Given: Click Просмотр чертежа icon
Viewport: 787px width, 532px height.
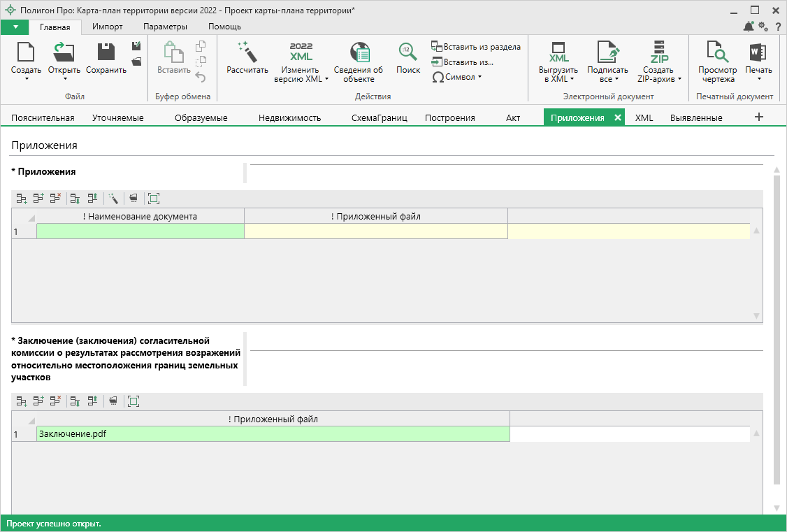Looking at the screenshot, I should (x=717, y=52).
